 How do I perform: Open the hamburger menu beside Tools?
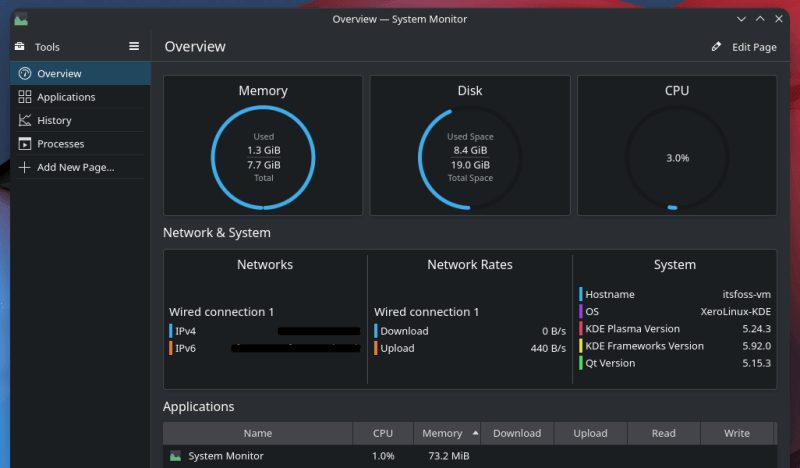pyautogui.click(x=134, y=47)
